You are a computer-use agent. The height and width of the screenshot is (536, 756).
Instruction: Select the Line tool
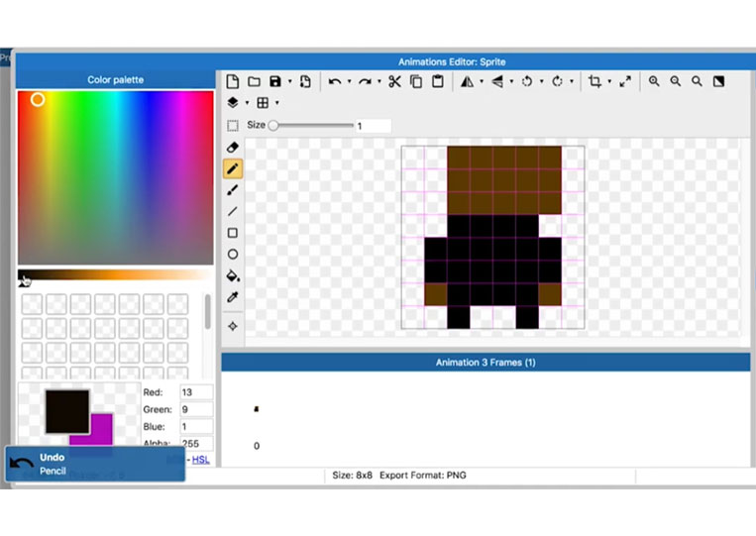(233, 212)
